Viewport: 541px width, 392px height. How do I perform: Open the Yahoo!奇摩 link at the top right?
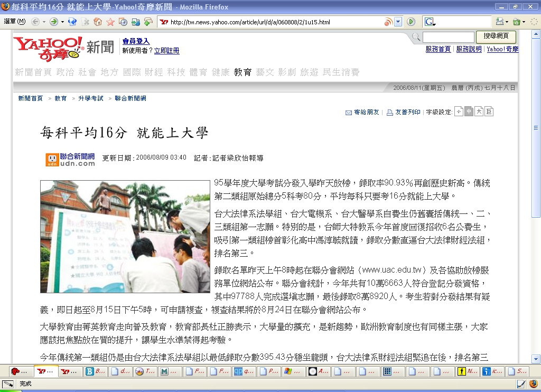pos(502,49)
